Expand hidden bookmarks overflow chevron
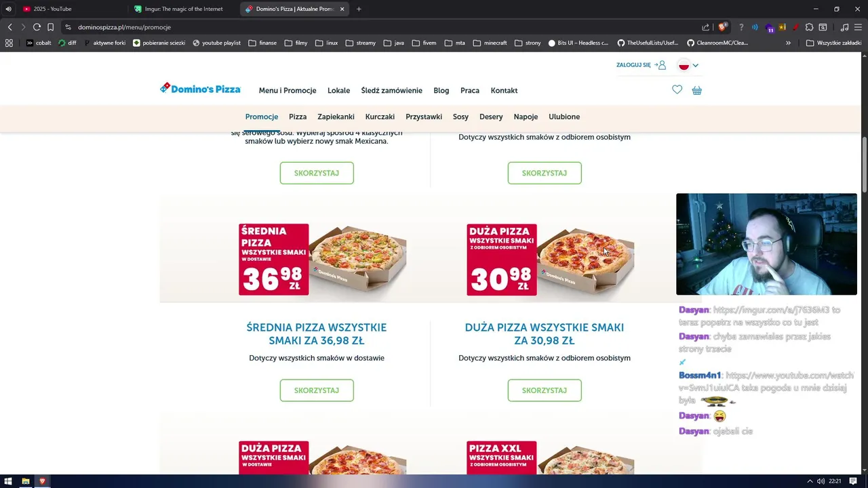 [788, 43]
